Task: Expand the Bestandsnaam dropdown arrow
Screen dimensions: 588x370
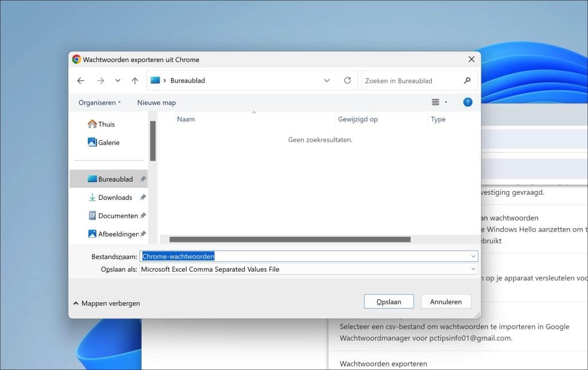Action: [473, 256]
